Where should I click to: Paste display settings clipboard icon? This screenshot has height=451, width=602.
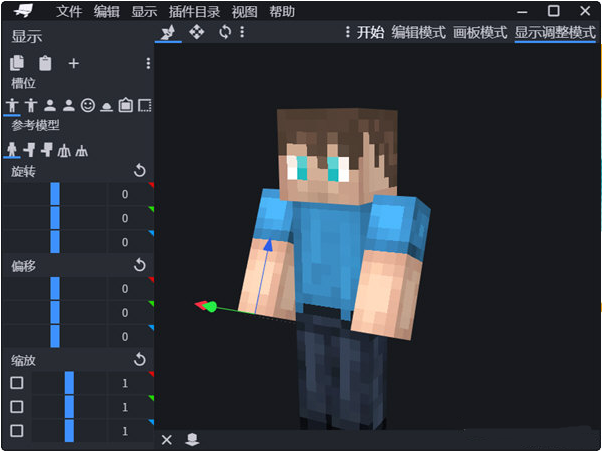(x=45, y=63)
